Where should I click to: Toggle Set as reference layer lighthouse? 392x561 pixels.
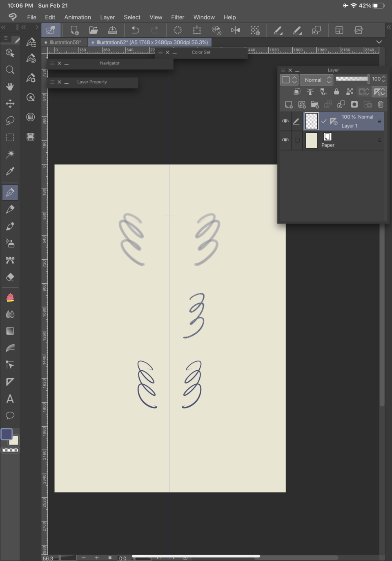[x=310, y=92]
